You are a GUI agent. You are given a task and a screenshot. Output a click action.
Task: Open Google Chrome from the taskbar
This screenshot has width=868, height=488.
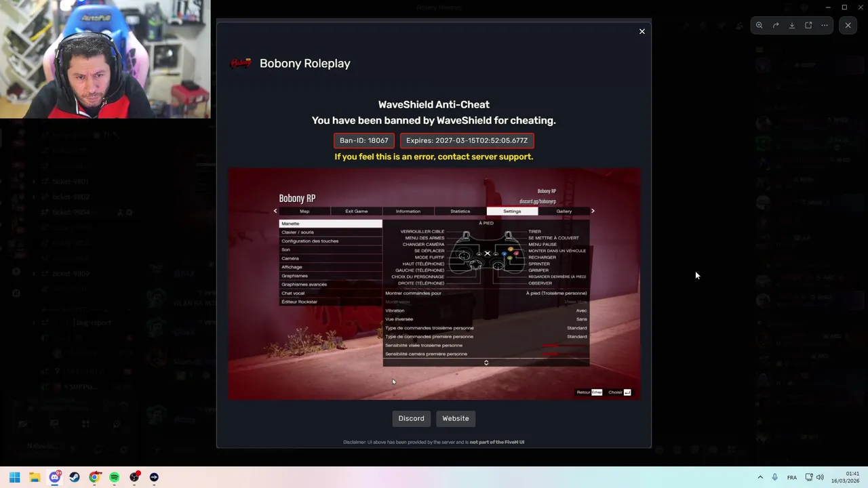(x=94, y=477)
